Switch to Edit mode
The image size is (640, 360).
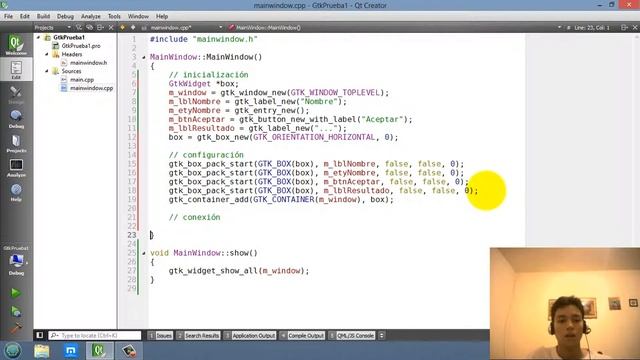[x=16, y=69]
